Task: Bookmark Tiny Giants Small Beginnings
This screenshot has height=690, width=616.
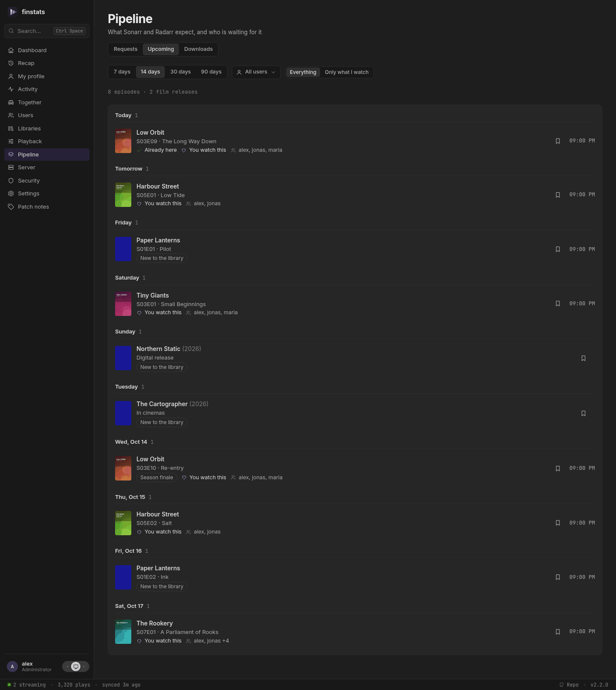Action: tap(558, 304)
